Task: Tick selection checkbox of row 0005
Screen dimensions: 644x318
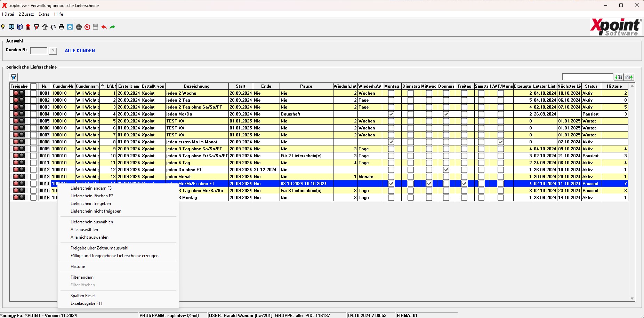Action: pyautogui.click(x=33, y=121)
